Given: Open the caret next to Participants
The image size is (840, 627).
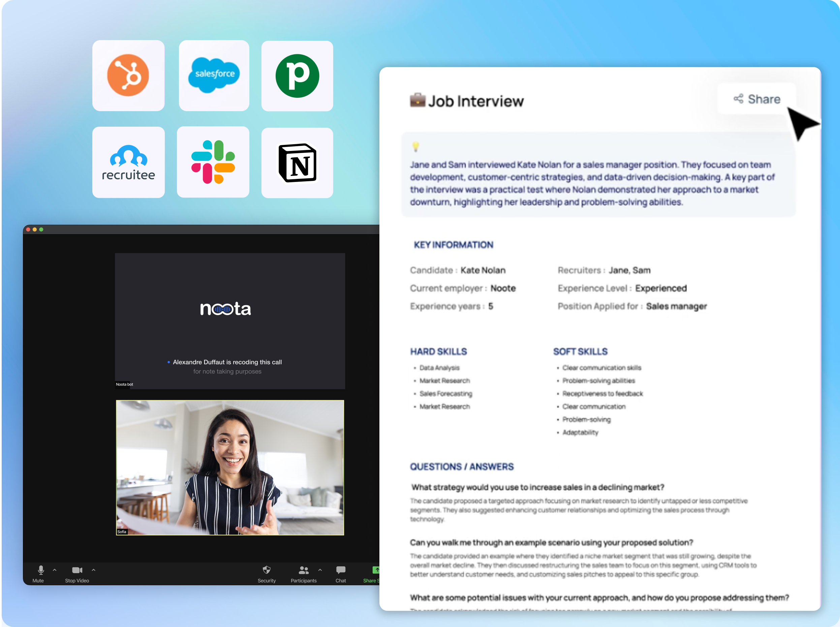Looking at the screenshot, I should 320,570.
